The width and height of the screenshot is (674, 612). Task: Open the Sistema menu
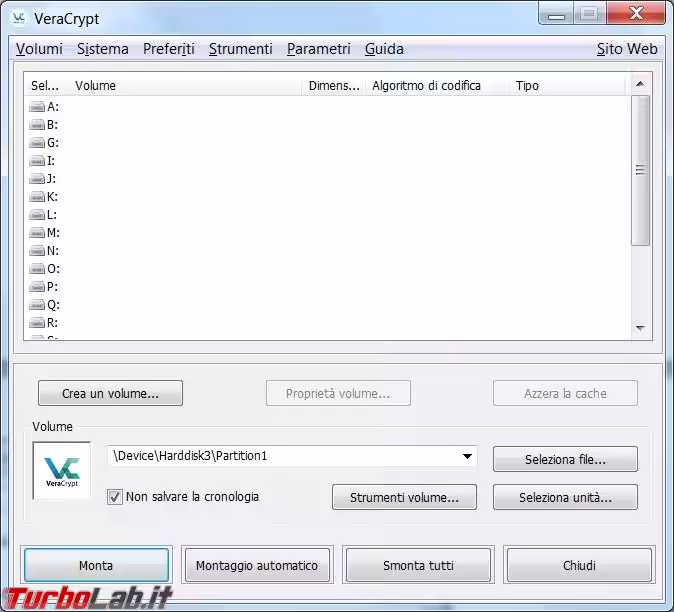click(103, 49)
